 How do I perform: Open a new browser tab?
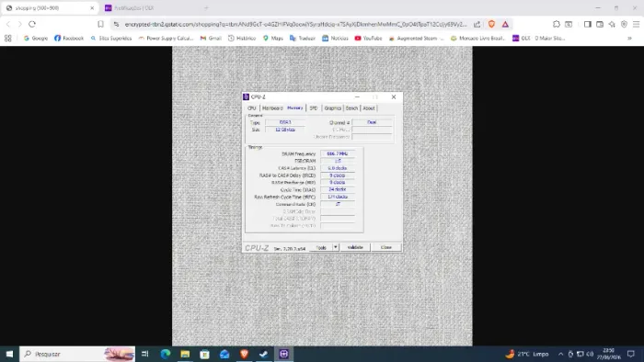tap(207, 7)
